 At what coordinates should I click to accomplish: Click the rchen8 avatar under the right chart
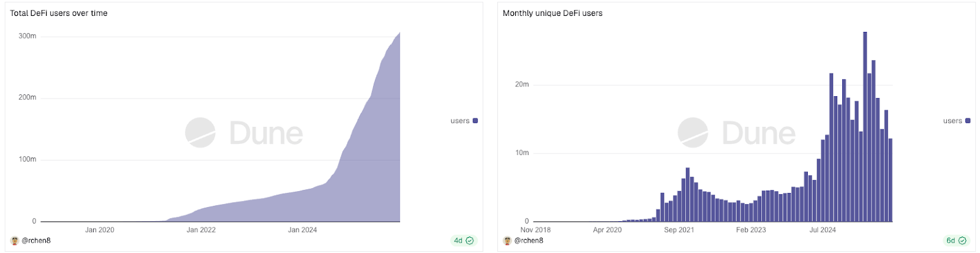pos(507,241)
